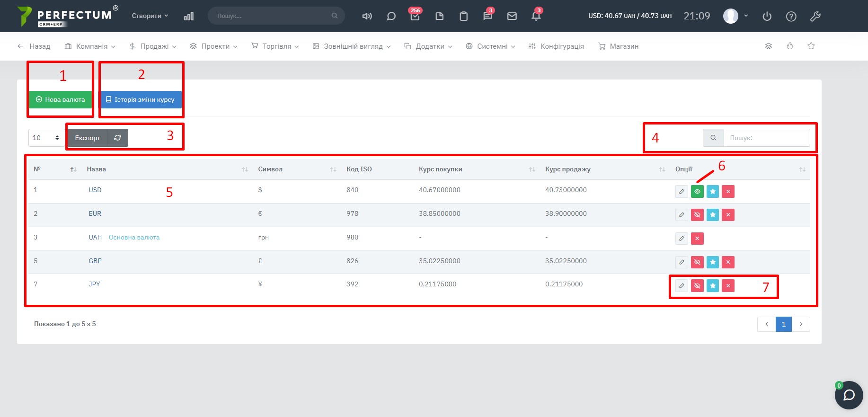Set EUR as main currency via star
Viewport: 868px width, 417px height.
coord(713,215)
